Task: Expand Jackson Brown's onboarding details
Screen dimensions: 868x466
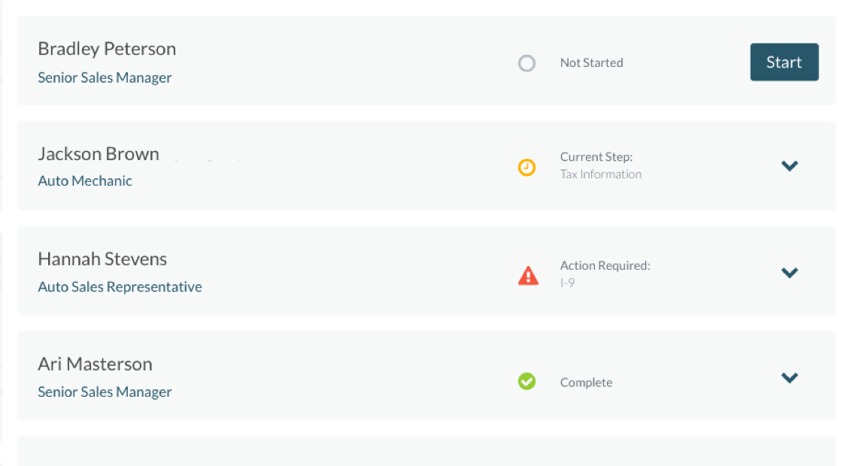Action: (x=789, y=166)
